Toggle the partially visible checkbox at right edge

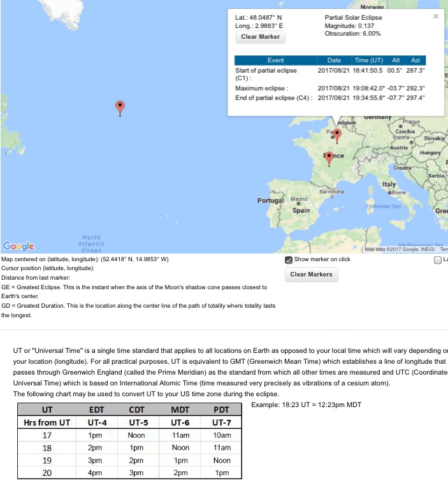coord(438,260)
